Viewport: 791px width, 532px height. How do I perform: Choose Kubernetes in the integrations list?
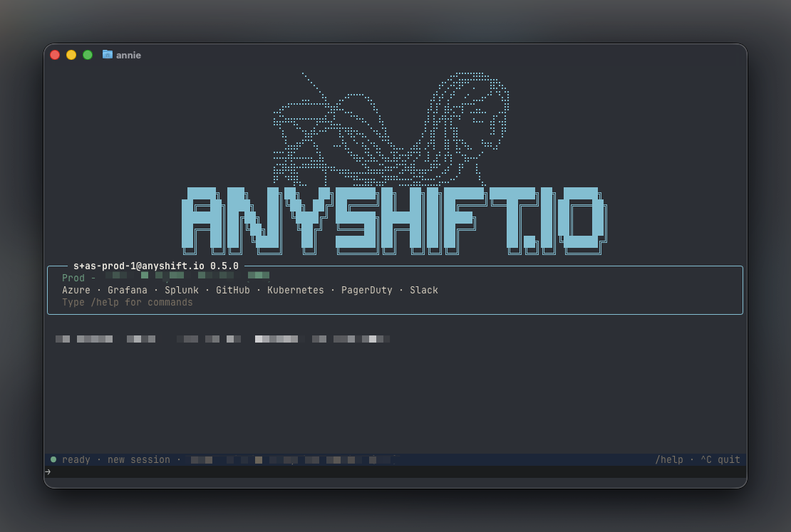tap(296, 290)
